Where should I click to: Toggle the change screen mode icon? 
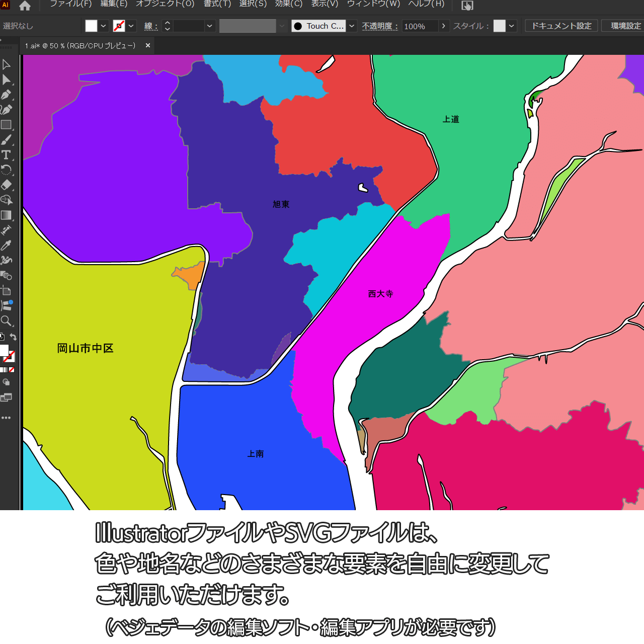[7, 397]
